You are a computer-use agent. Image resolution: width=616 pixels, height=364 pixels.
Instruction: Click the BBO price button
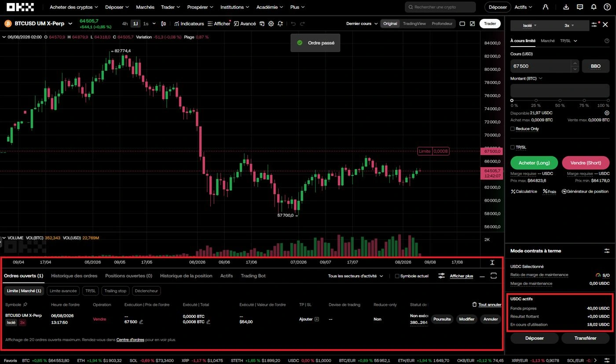(x=595, y=66)
